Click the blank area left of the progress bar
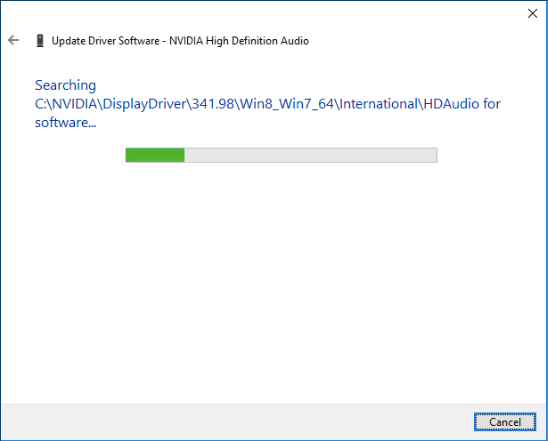 click(x=63, y=155)
